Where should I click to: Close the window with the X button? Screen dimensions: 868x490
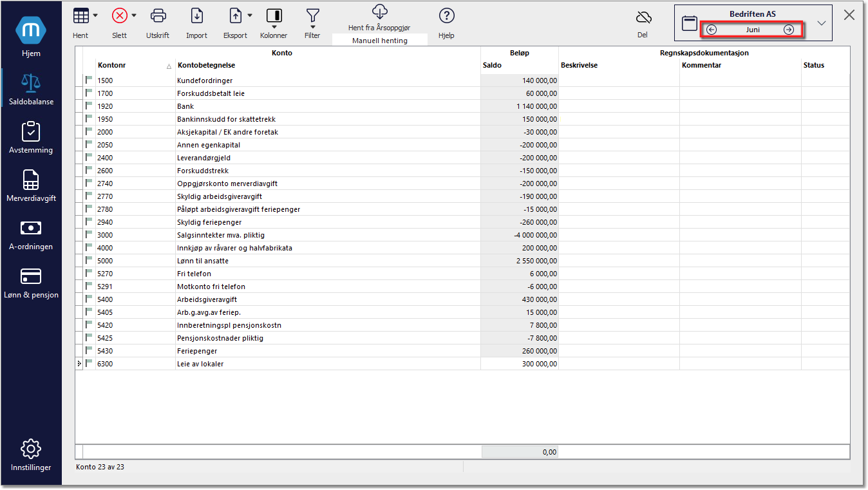pyautogui.click(x=849, y=15)
